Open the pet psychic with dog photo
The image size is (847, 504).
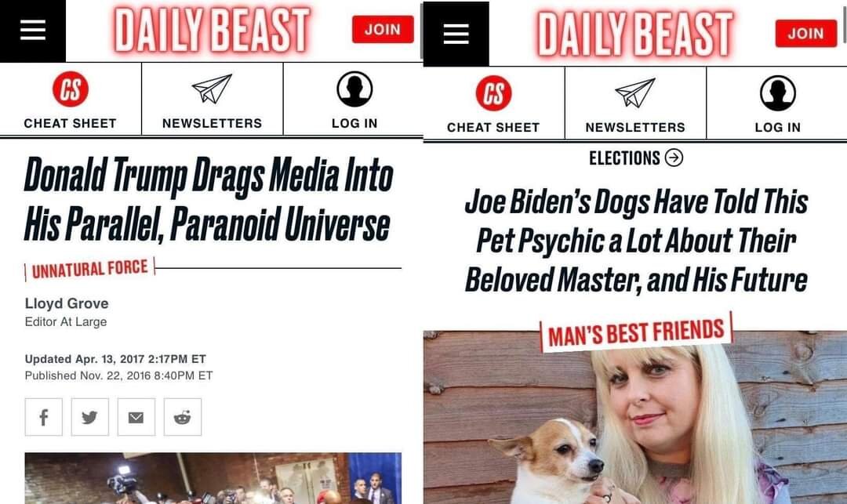point(635,418)
